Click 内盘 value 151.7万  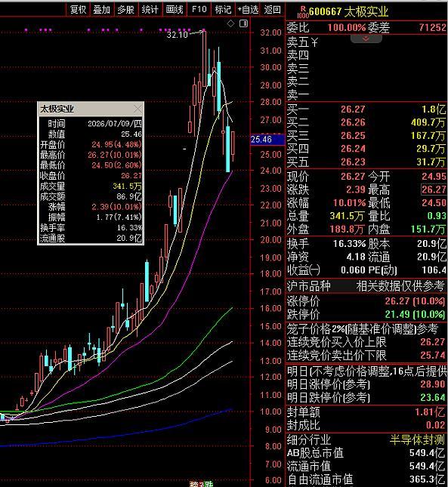(x=429, y=230)
